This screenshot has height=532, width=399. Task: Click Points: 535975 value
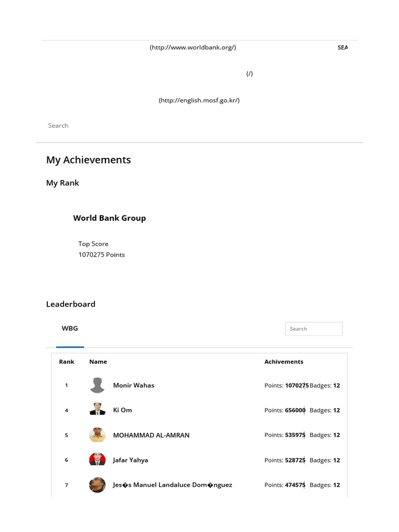285,435
